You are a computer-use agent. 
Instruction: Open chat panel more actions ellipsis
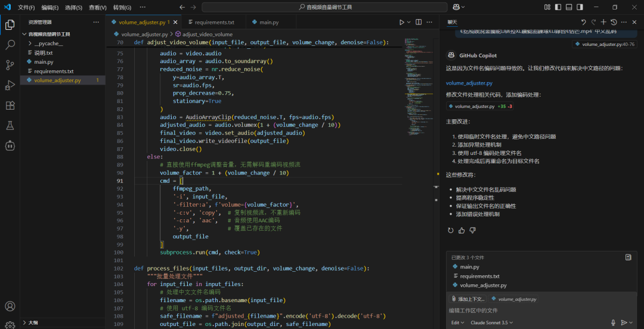[624, 22]
